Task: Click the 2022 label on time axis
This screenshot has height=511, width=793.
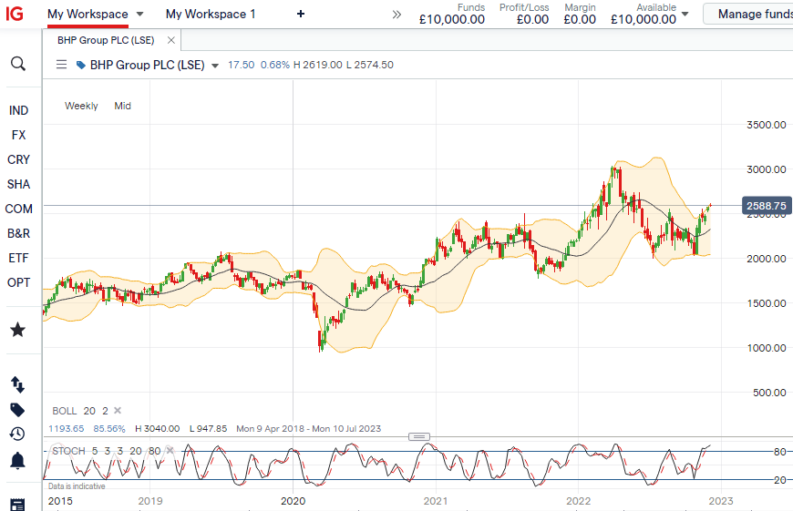Action: [579, 501]
